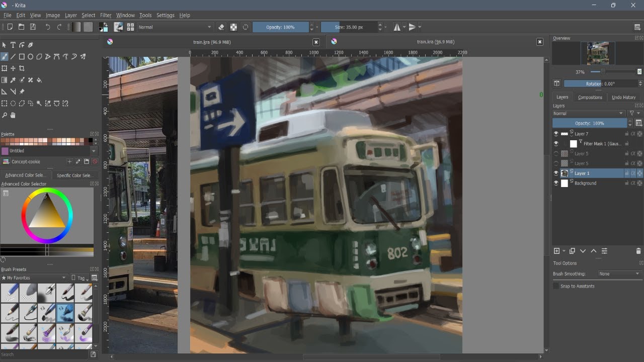Select the Zoom magnifier tool

pyautogui.click(x=5, y=115)
